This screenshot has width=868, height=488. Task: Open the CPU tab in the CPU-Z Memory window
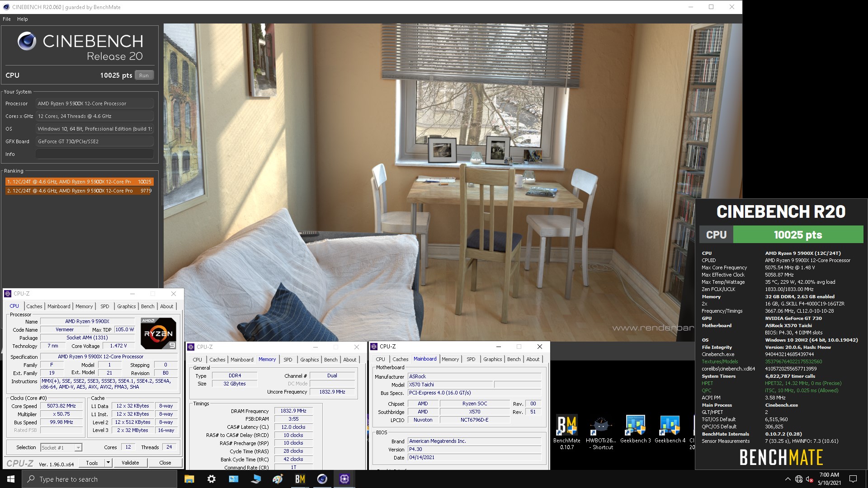click(x=198, y=360)
